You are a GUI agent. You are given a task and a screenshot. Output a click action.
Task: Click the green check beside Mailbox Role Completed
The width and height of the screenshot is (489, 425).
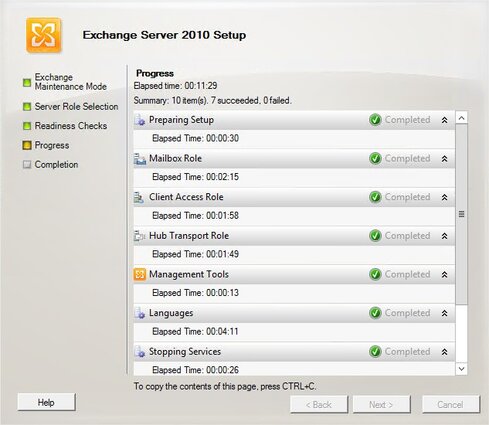pyautogui.click(x=375, y=158)
